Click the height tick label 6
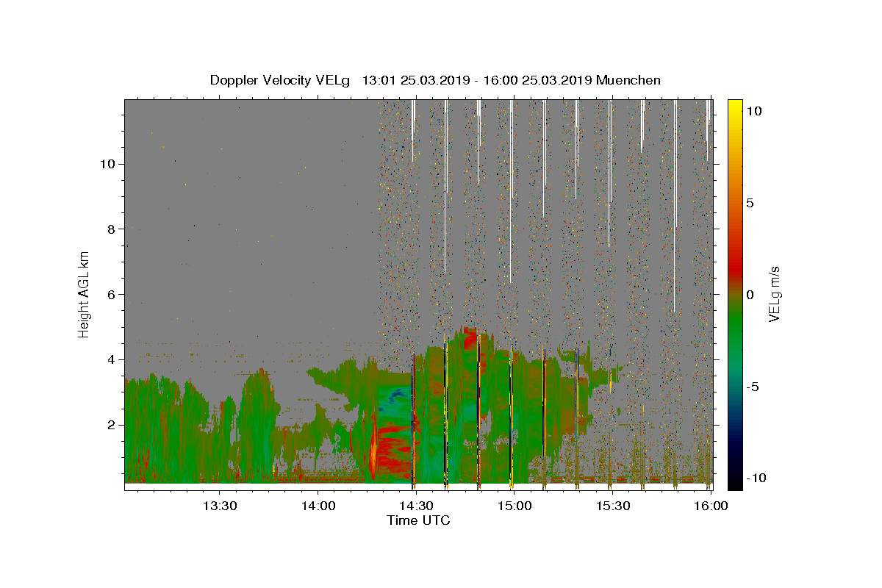 pos(110,294)
